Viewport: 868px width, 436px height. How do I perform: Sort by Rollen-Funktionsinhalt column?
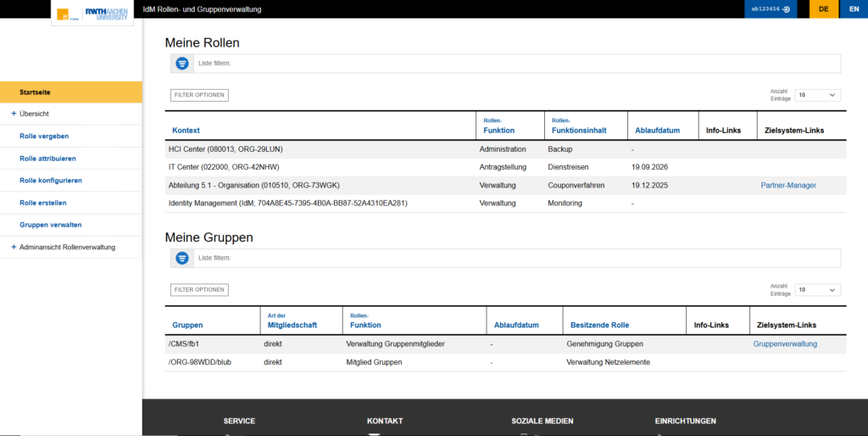579,127
